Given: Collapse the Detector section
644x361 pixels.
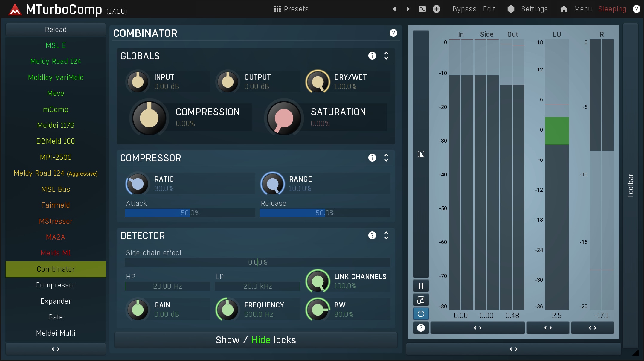Looking at the screenshot, I should (386, 235).
